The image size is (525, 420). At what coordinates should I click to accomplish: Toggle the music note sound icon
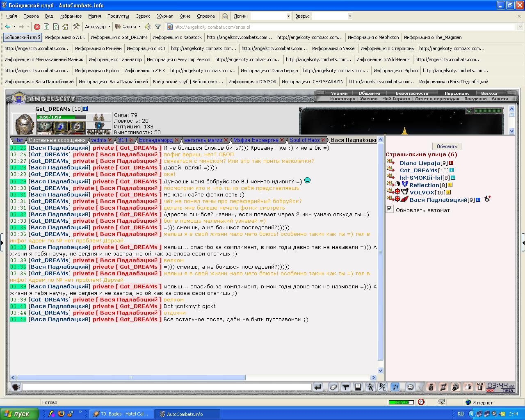(x=395, y=387)
